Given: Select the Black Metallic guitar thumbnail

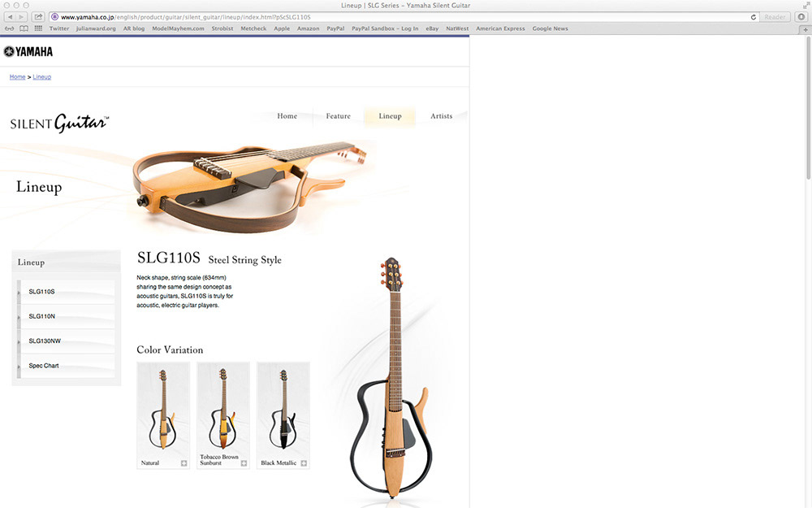Looking at the screenshot, I should click(x=283, y=415).
